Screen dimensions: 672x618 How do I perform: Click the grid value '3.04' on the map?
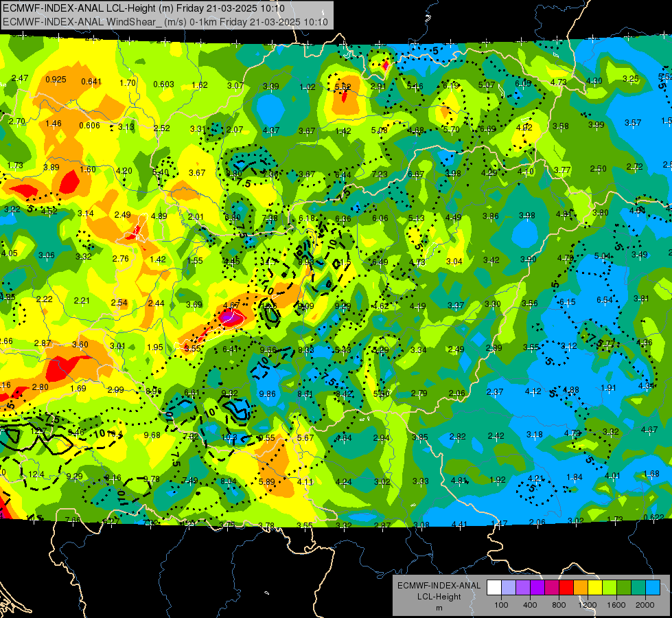pyautogui.click(x=454, y=261)
